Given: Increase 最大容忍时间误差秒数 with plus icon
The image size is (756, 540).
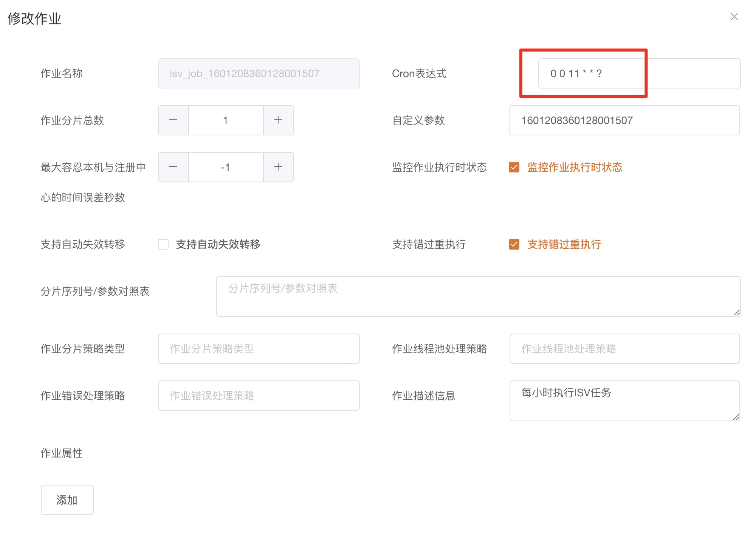Looking at the screenshot, I should 278,167.
